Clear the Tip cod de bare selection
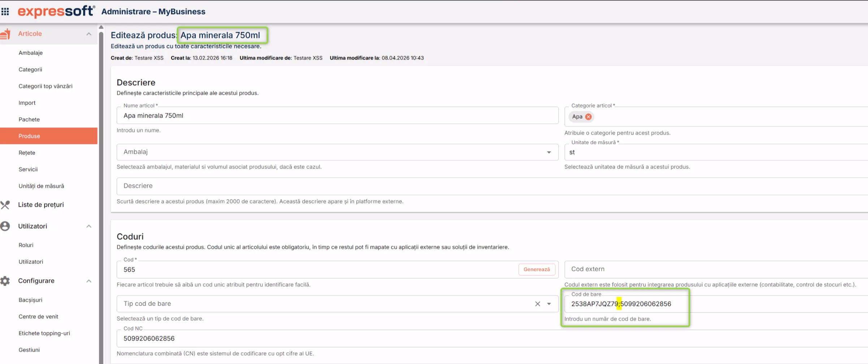The image size is (868, 364). (x=537, y=304)
